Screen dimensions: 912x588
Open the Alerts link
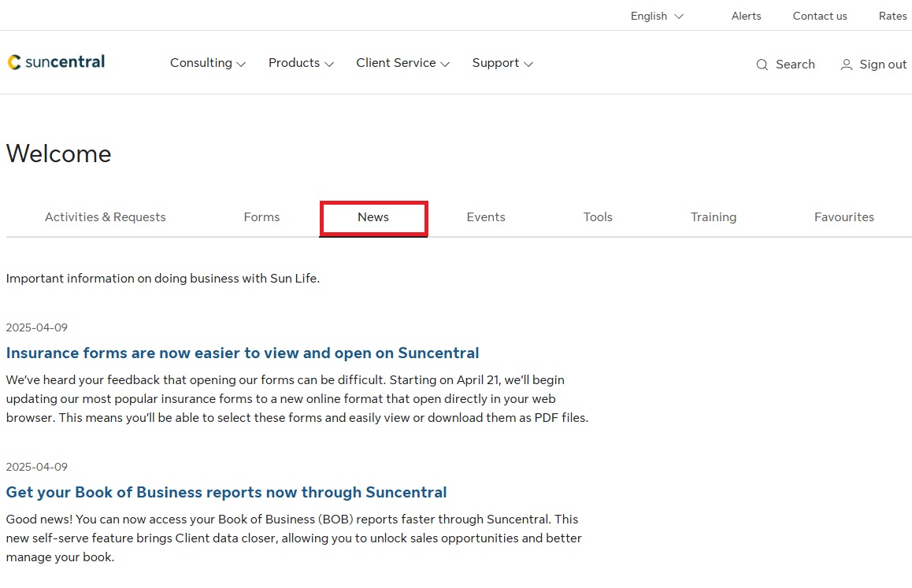coord(746,16)
